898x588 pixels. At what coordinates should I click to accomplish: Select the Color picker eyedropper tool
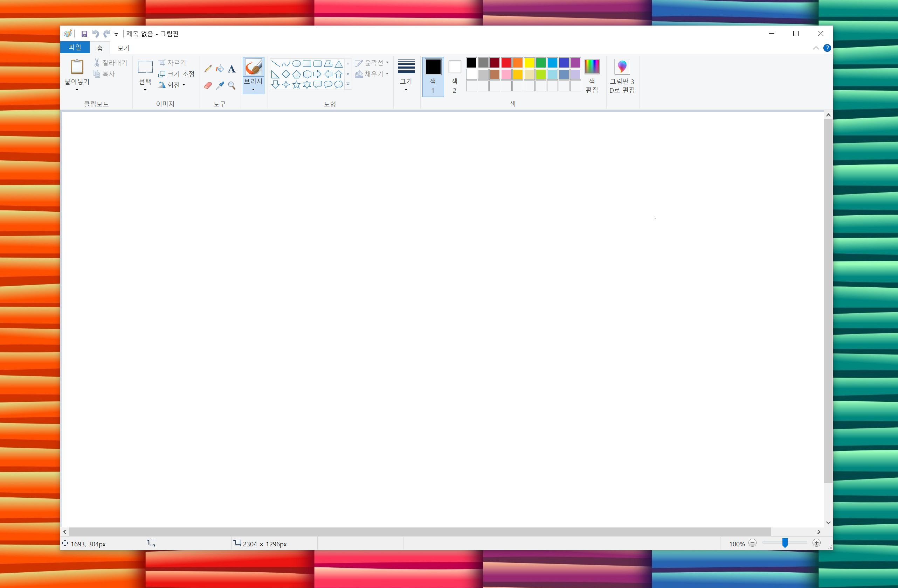click(220, 86)
